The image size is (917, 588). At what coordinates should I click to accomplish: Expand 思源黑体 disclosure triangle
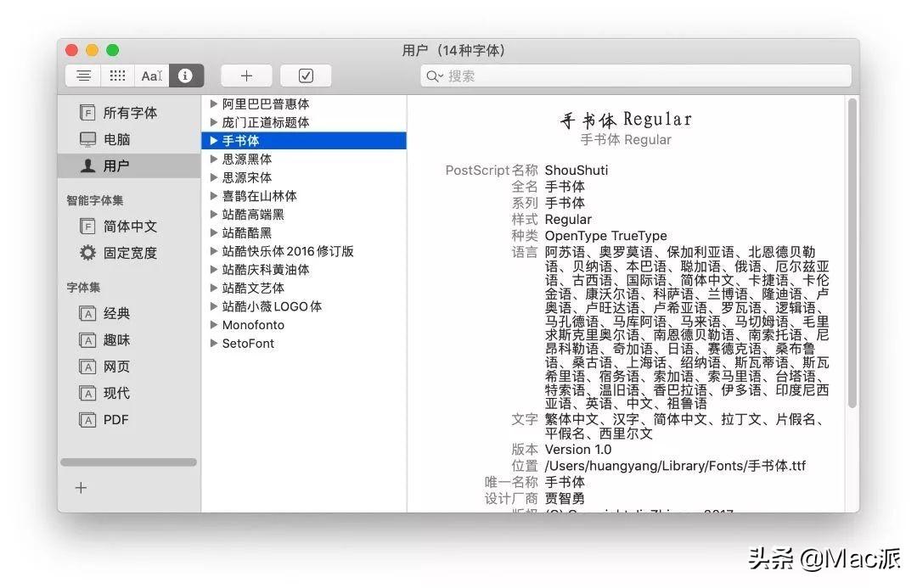tap(213, 159)
